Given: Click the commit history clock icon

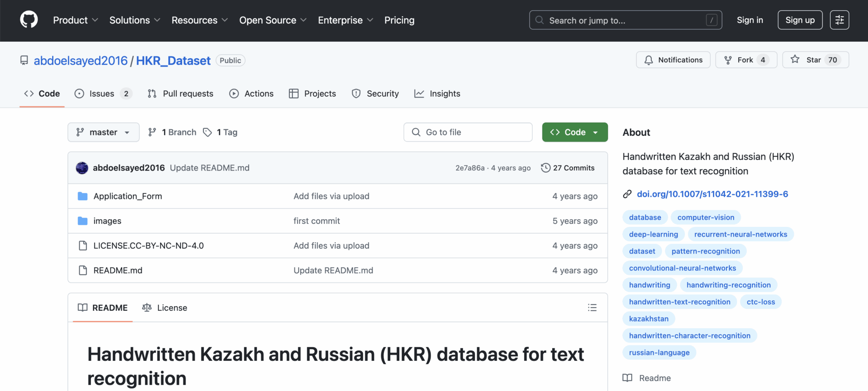Looking at the screenshot, I should (x=545, y=168).
